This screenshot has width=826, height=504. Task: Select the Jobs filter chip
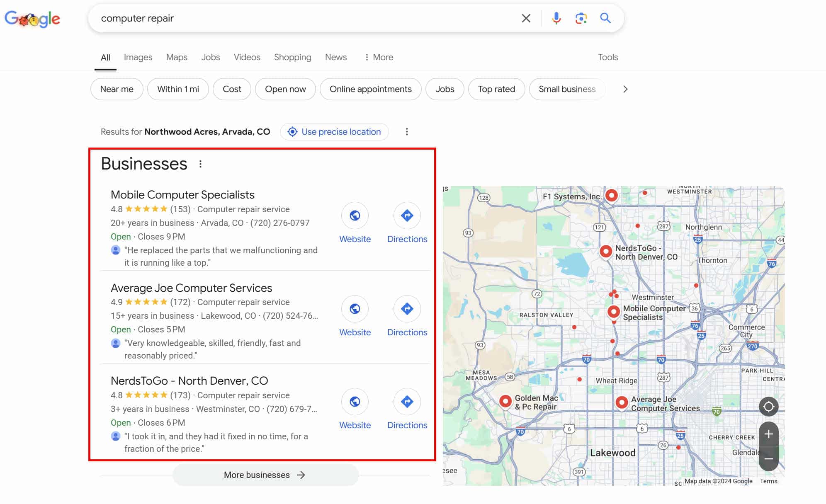(x=445, y=89)
